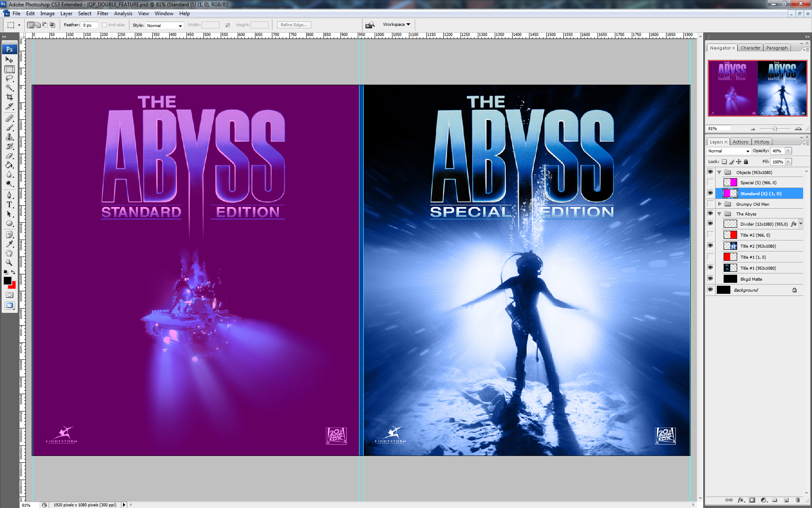Click the Go to Bridge button
812x508 pixels.
[x=370, y=25]
